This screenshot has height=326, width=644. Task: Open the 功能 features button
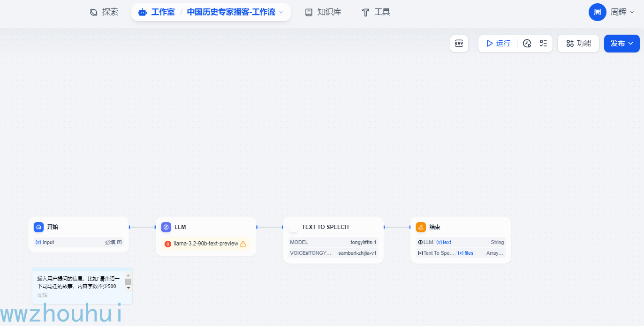coord(578,44)
